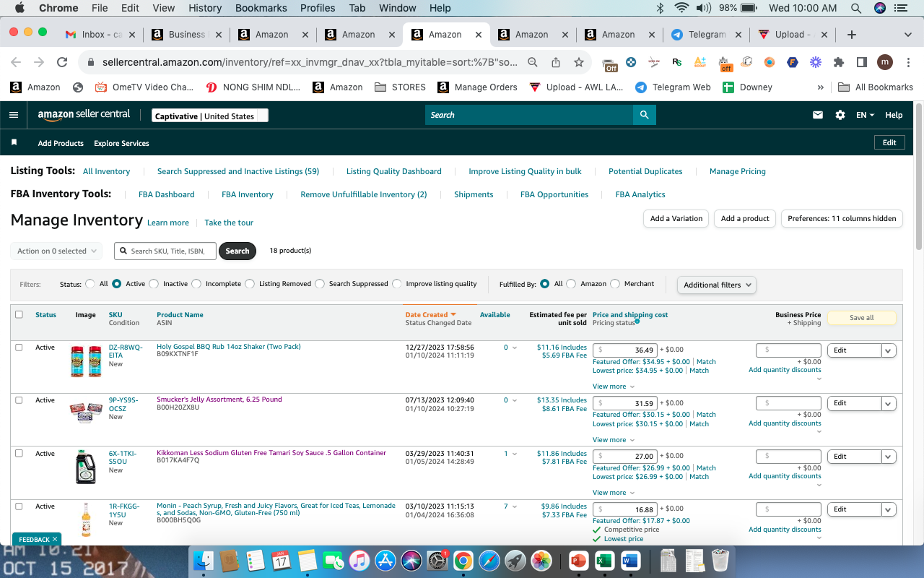Open the Chrome profile avatar "m"
The image size is (924, 578).
coord(884,62)
